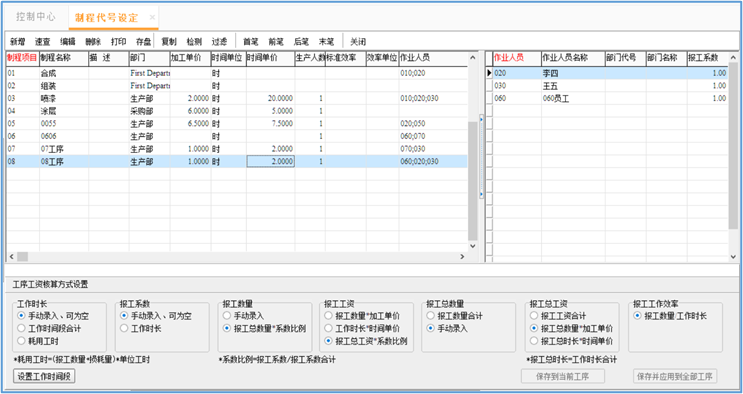This screenshot has height=394, width=743.
Task: Click process grid scroll-up arrow
Action: [x=472, y=58]
